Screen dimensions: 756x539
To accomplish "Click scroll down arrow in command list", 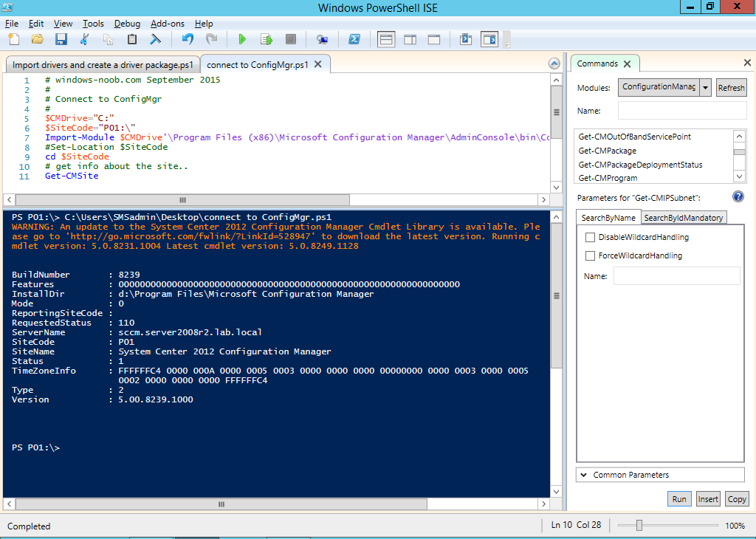I will click(739, 176).
